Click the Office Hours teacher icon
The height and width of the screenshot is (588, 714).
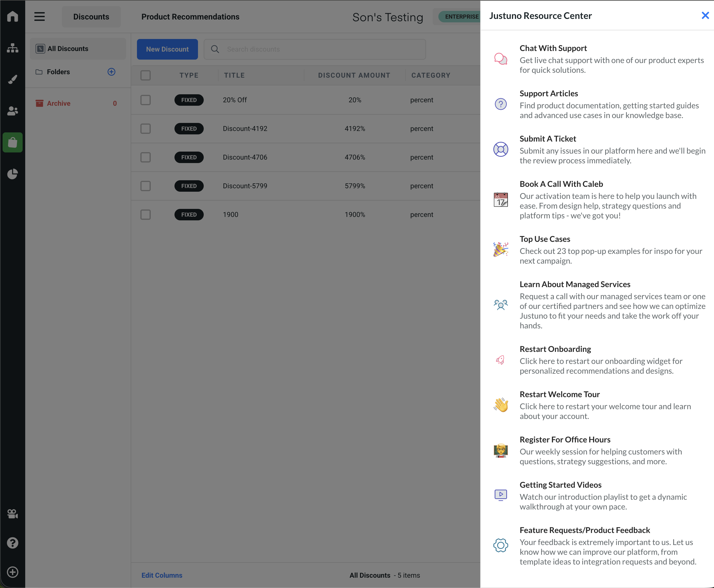tap(501, 450)
